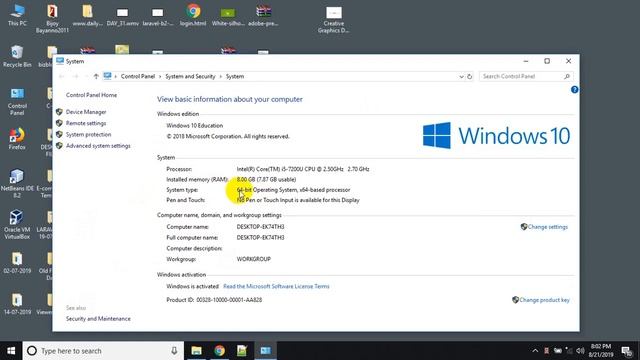Select System and Security breadcrumb
The width and height of the screenshot is (640, 360).
pyautogui.click(x=190, y=76)
